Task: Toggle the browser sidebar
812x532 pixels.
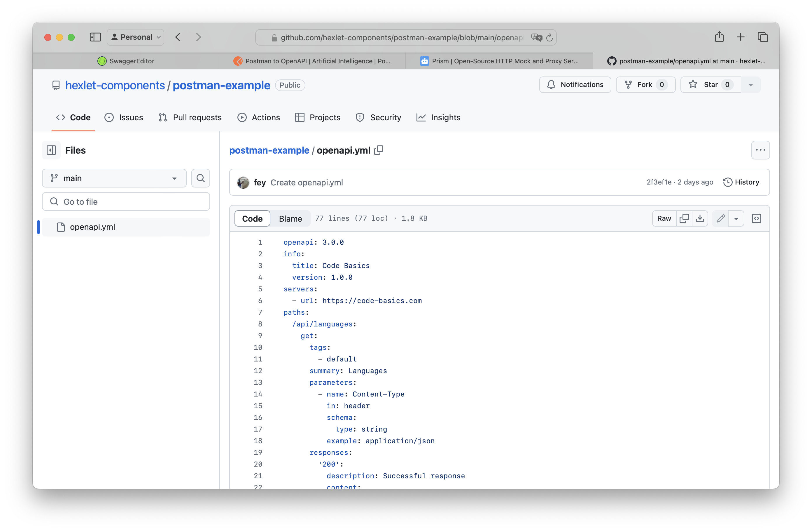Action: click(x=95, y=37)
